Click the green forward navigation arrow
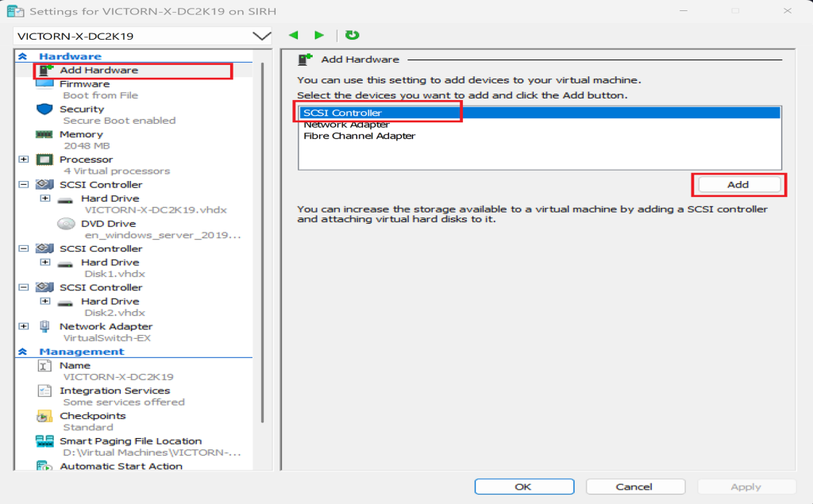The image size is (813, 504). (x=319, y=36)
